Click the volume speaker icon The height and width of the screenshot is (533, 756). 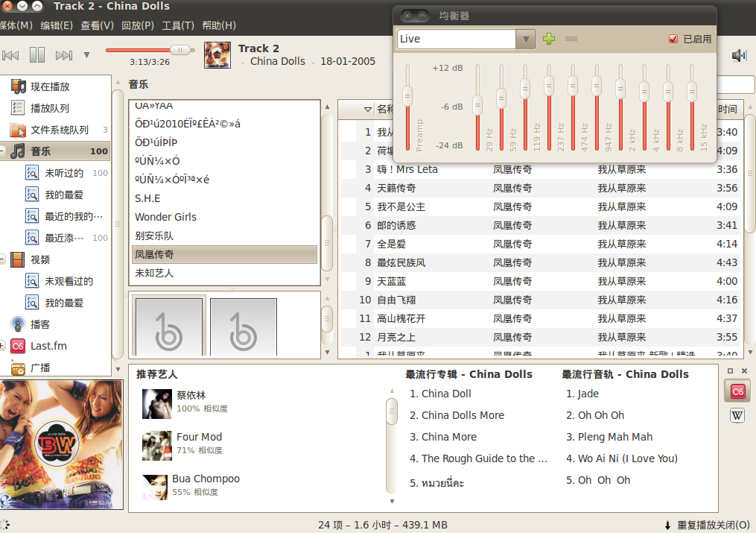click(739, 55)
